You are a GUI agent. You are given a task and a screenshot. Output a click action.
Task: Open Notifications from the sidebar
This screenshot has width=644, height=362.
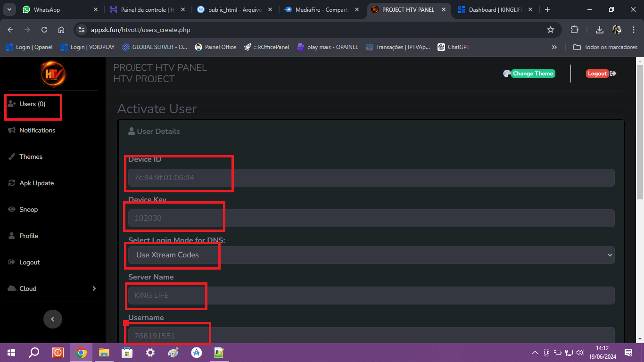37,131
